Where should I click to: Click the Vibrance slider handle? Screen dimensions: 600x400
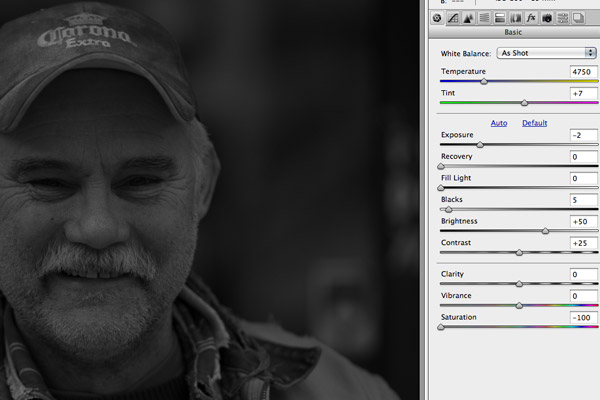[519, 305]
